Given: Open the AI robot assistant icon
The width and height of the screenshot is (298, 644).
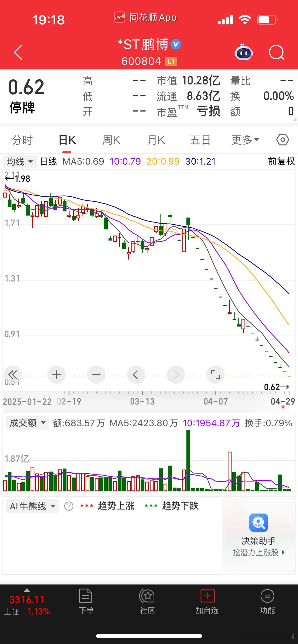Looking at the screenshot, I should pyautogui.click(x=243, y=52).
